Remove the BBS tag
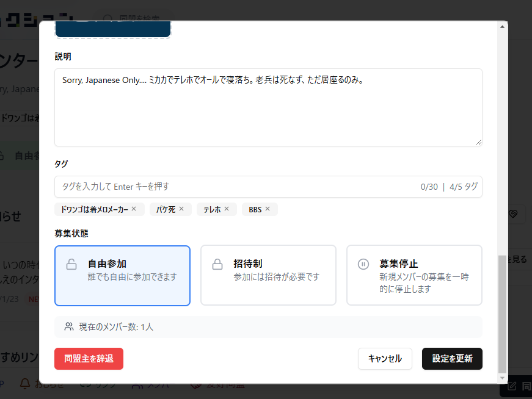This screenshot has width=532, height=399. pyautogui.click(x=268, y=209)
